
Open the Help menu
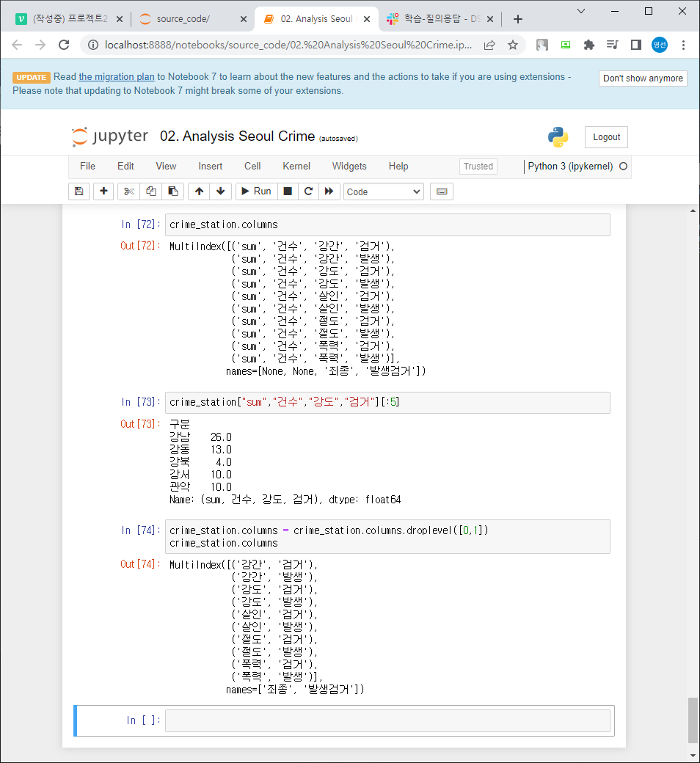tap(398, 167)
